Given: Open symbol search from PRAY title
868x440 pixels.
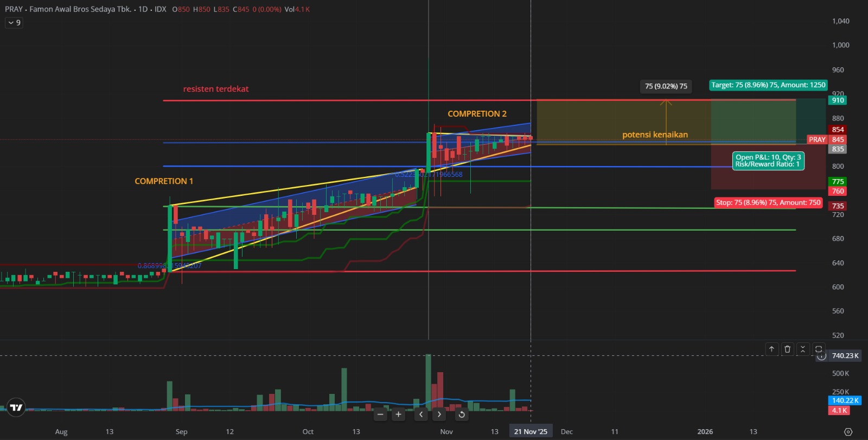Looking at the screenshot, I should [68, 9].
